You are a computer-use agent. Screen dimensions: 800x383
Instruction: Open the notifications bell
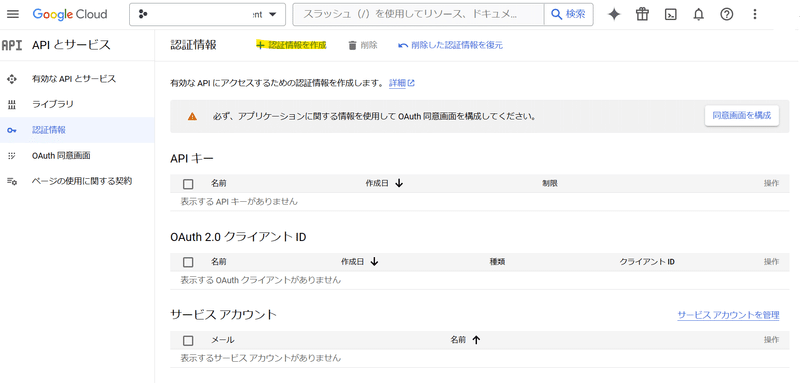tap(698, 14)
